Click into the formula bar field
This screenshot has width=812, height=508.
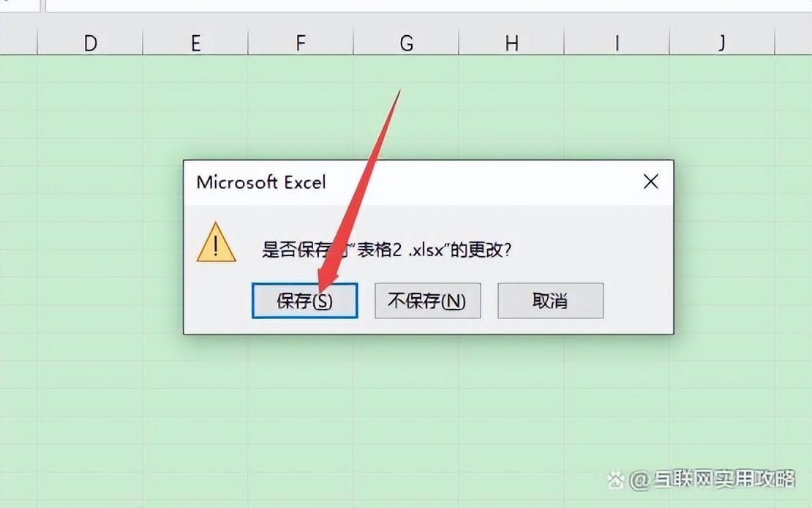pos(429,5)
